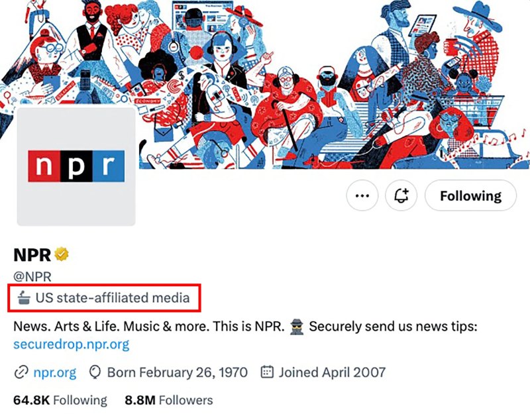530x420 pixels.
Task: Click the Following button to unfollow NPR
Action: (470, 196)
